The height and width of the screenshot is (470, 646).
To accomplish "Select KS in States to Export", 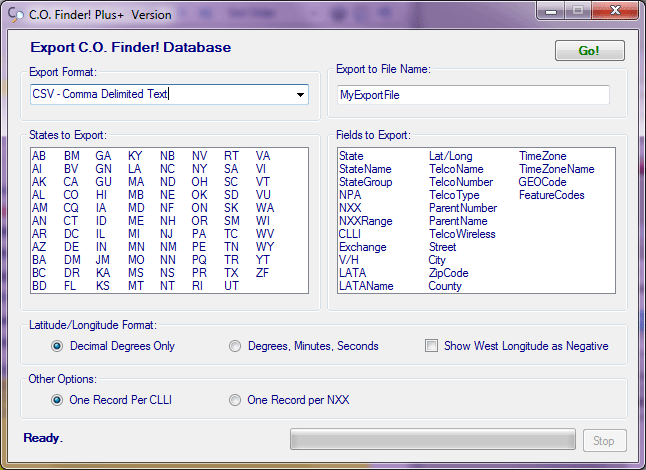I will tap(103, 286).
